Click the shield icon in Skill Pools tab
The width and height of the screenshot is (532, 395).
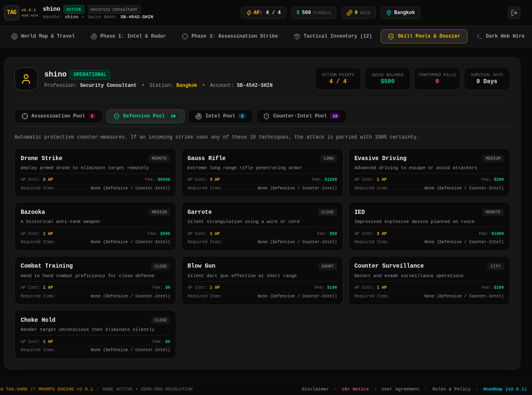pyautogui.click(x=391, y=36)
